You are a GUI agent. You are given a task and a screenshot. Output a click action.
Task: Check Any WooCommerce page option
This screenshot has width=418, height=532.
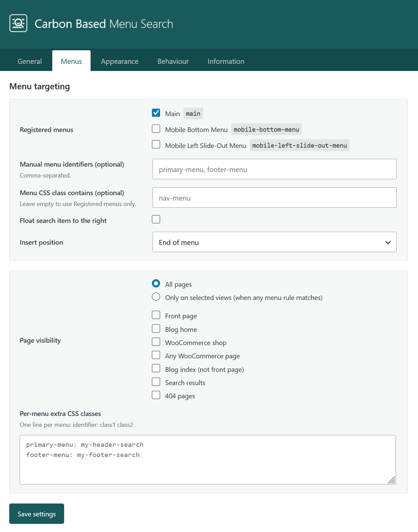pyautogui.click(x=156, y=355)
